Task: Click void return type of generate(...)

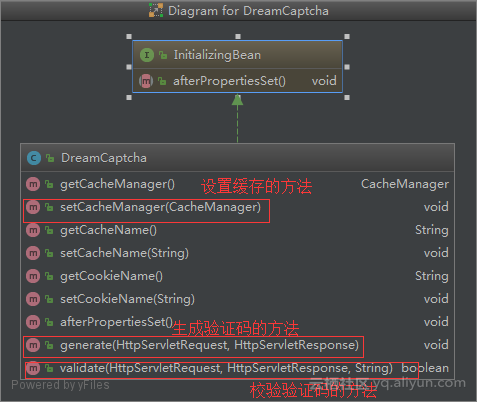Action: point(436,345)
